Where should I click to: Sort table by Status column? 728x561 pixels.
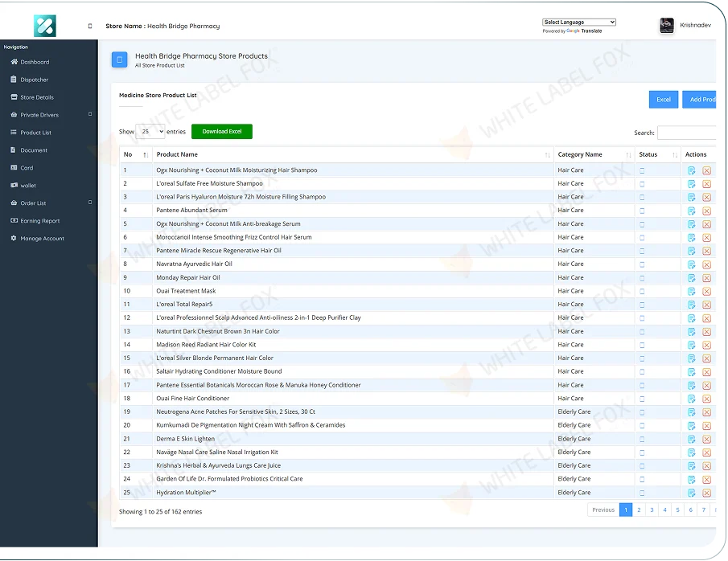tap(675, 154)
